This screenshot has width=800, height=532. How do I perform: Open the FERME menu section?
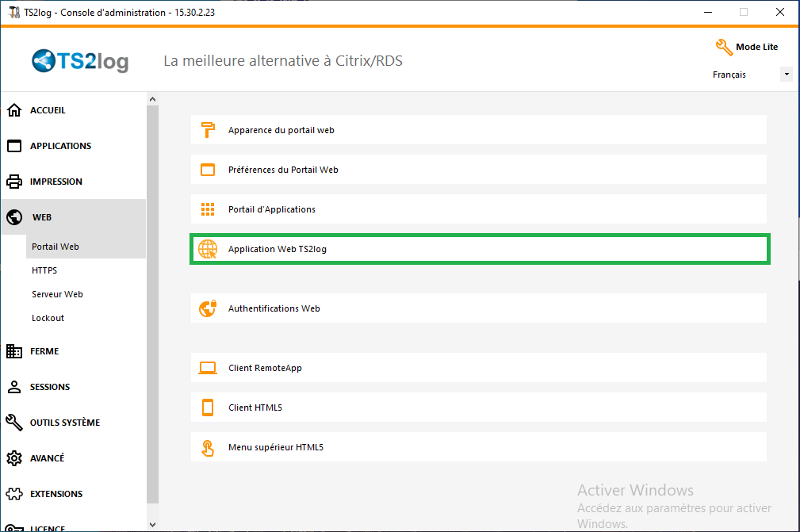tap(74, 351)
